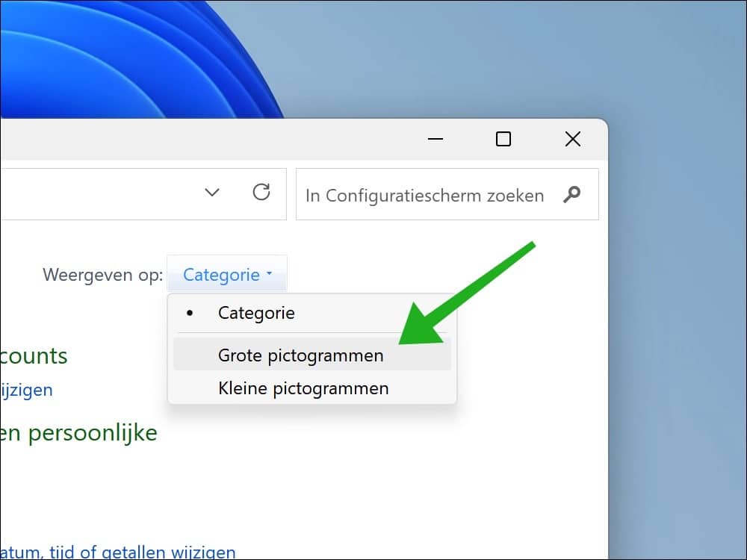The height and width of the screenshot is (560, 747).
Task: Choose 'Categorie' in the open view menu
Action: click(256, 313)
